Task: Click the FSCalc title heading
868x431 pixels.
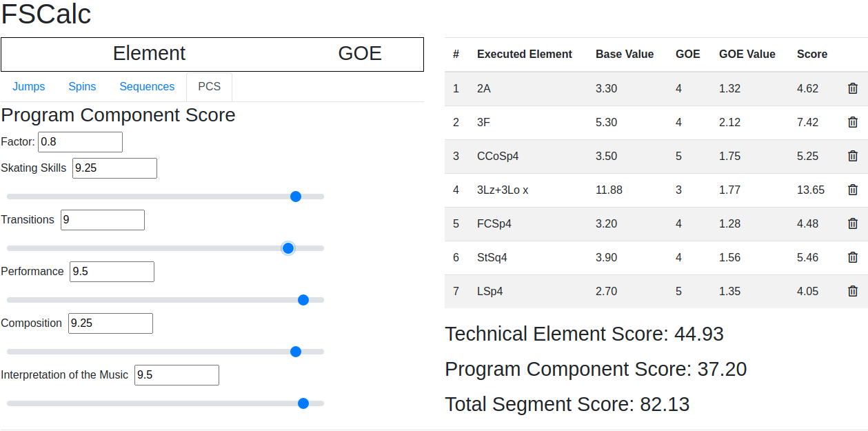Action: 46,15
